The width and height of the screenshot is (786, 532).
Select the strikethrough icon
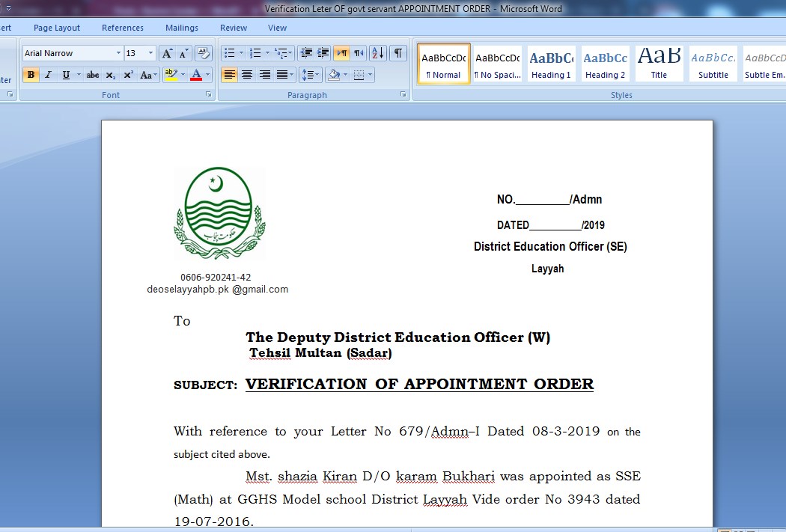tap(92, 75)
